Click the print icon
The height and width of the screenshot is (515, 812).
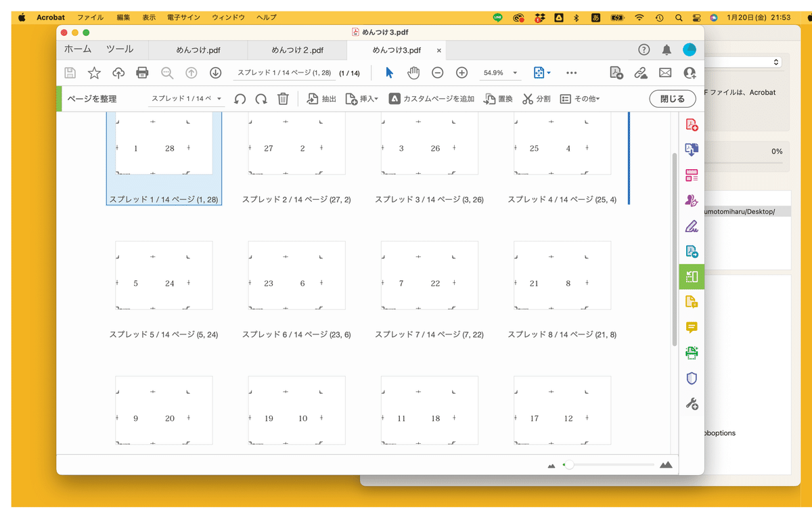pyautogui.click(x=142, y=72)
